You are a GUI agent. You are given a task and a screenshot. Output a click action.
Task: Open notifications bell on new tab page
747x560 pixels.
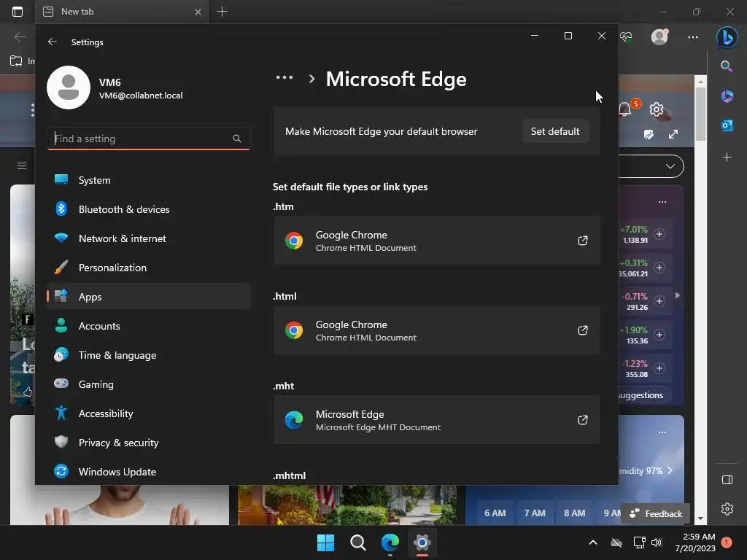point(625,109)
